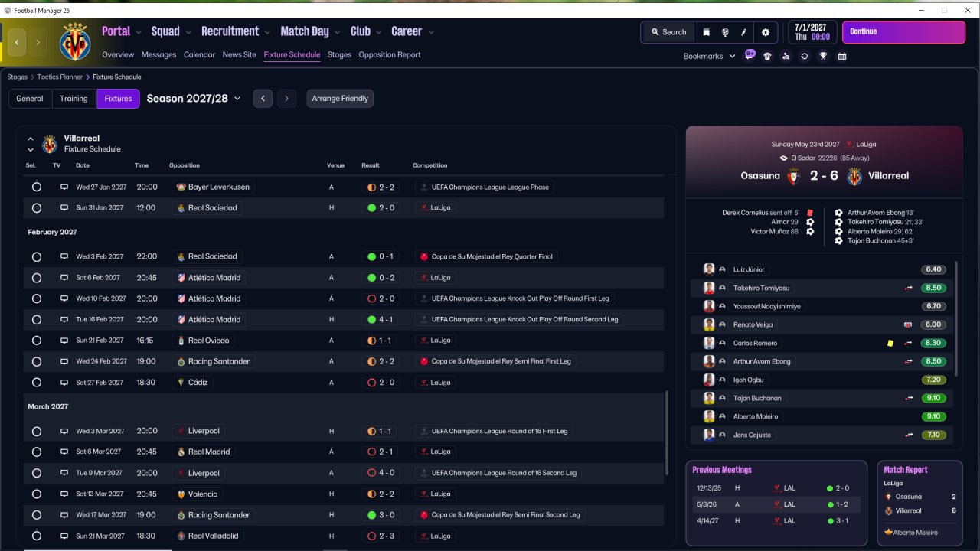The height and width of the screenshot is (551, 980).
Task: Open the Messages sub-menu item
Action: click(x=158, y=55)
